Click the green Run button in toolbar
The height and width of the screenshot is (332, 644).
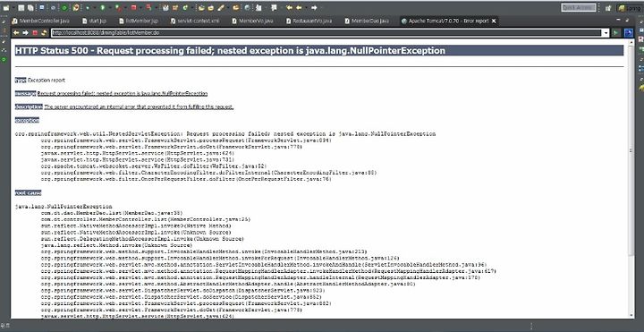tap(102, 8)
